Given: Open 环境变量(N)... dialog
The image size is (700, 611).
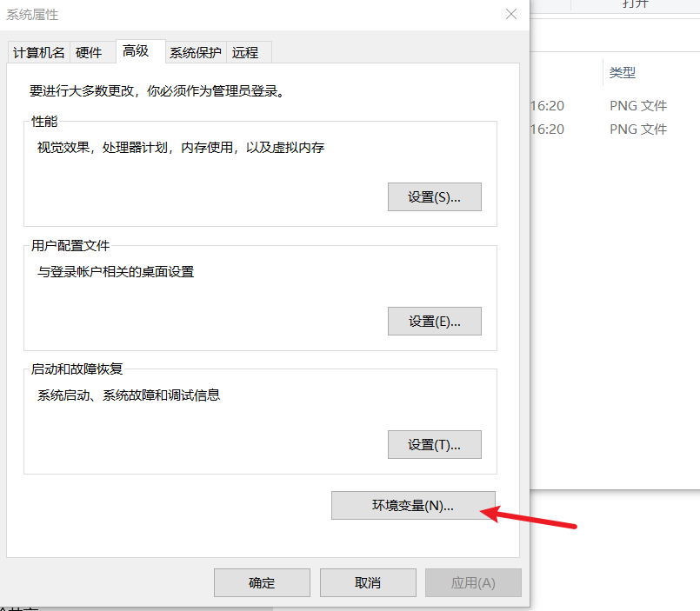Looking at the screenshot, I should tap(413, 506).
